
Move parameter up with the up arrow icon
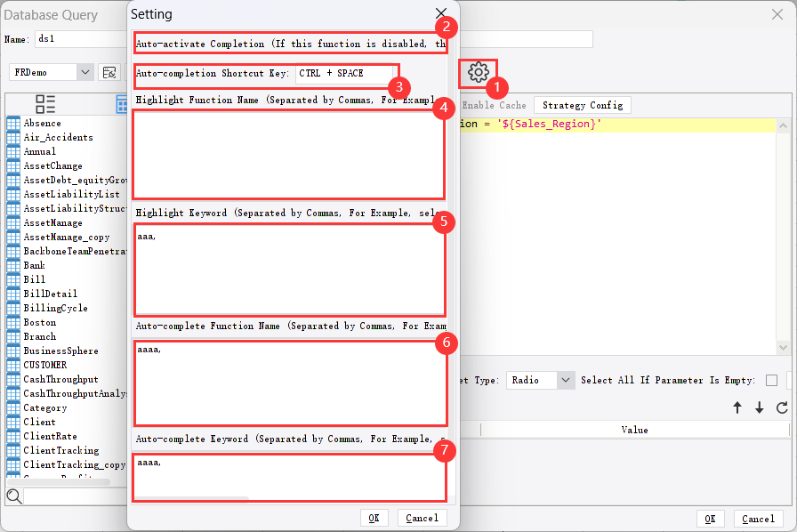pos(737,407)
